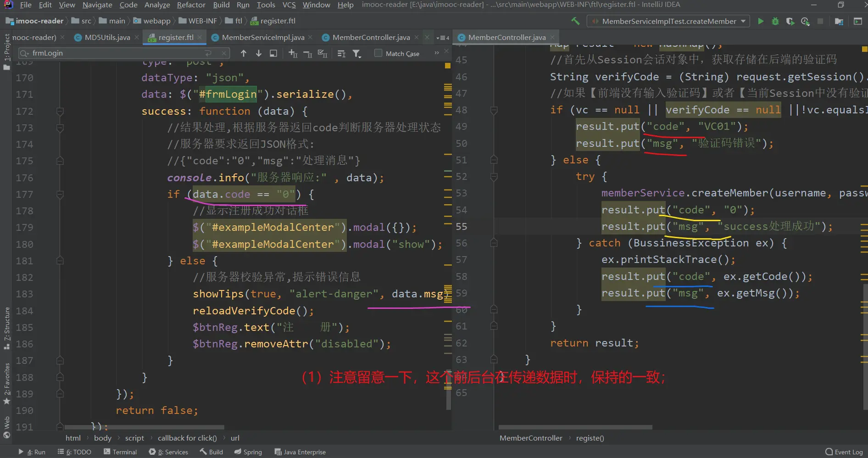Open the run configuration dropdown
Viewport: 868px width, 458px height.
(743, 21)
